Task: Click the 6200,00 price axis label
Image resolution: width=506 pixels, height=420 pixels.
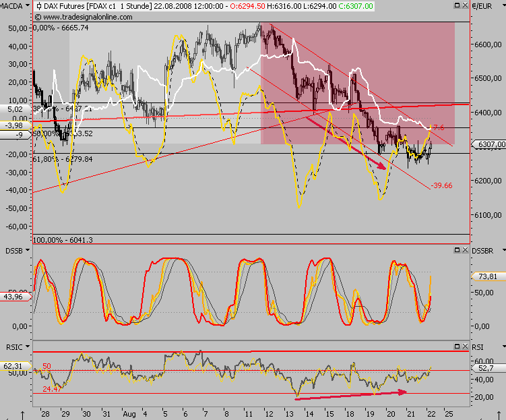Action: click(488, 181)
